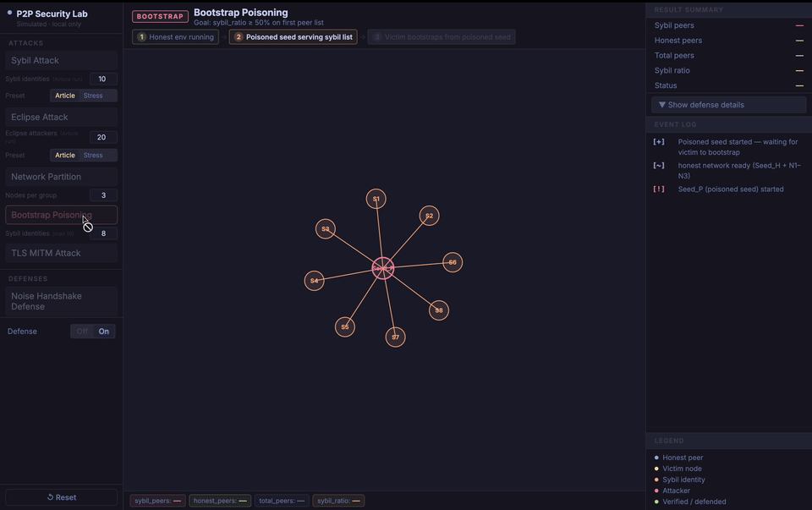Click the Attacker legend dot
The width and height of the screenshot is (812, 510).
[x=656, y=491]
